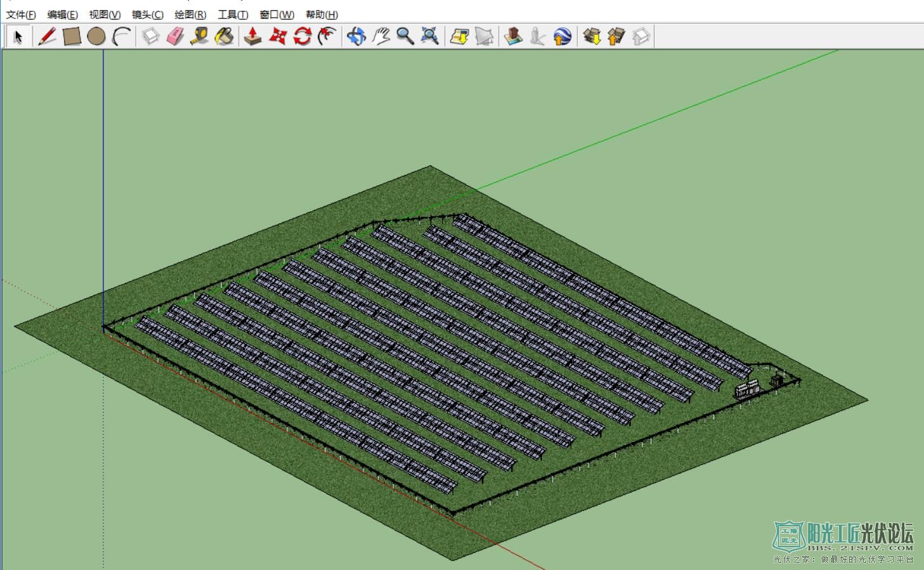Select the arrow Select tool
Image resolution: width=924 pixels, height=570 pixels.
coord(18,37)
